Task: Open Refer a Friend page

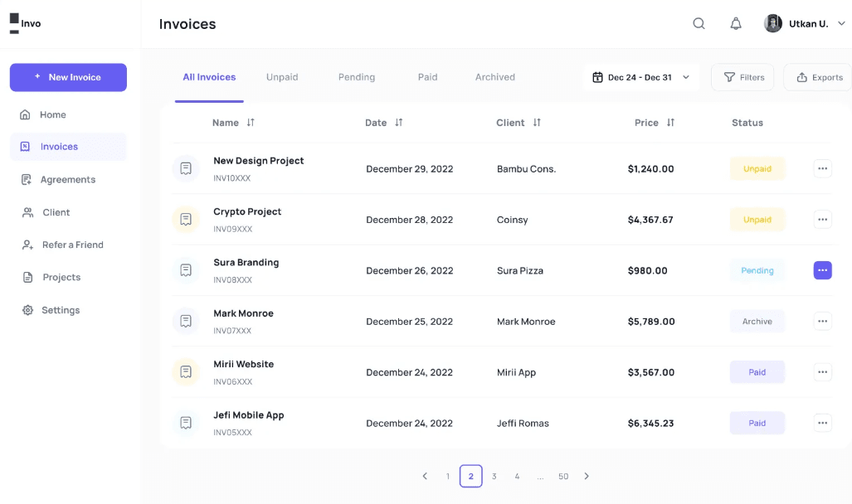Action: 62,245
